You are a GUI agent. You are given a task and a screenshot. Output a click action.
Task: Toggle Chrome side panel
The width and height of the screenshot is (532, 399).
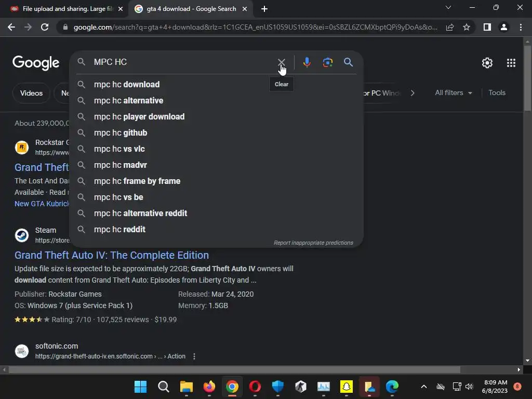tap(487, 27)
